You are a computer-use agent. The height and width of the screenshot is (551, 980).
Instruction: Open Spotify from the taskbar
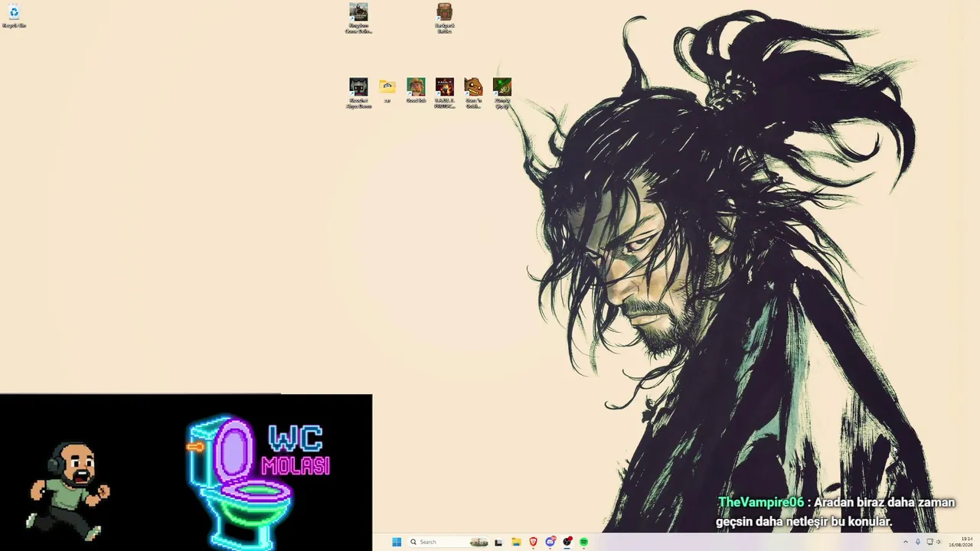(583, 542)
